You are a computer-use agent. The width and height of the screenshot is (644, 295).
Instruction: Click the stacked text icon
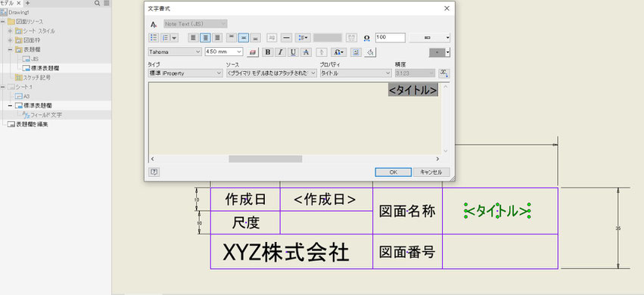[322, 52]
